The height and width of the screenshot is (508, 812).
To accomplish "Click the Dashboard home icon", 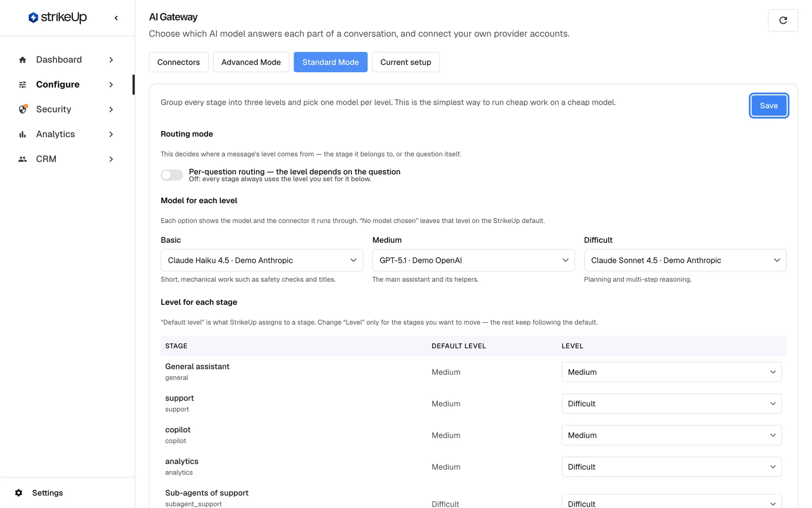I will [x=23, y=60].
